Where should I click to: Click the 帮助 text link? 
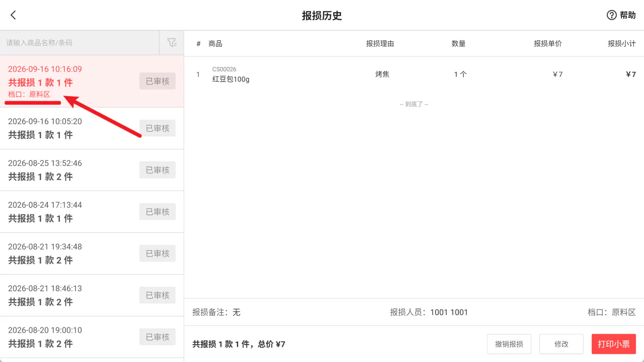pyautogui.click(x=628, y=15)
